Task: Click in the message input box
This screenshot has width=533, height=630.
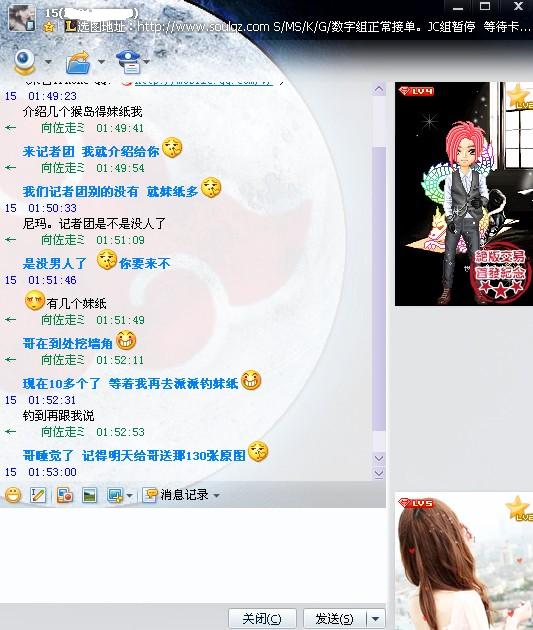Action: [x=193, y=555]
